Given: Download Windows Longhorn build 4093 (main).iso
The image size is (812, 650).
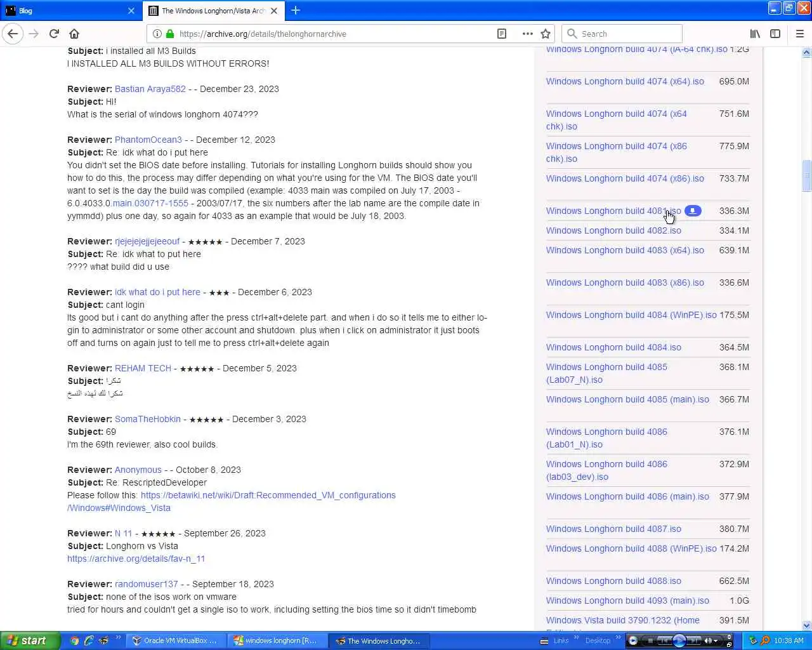Looking at the screenshot, I should coord(627,600).
